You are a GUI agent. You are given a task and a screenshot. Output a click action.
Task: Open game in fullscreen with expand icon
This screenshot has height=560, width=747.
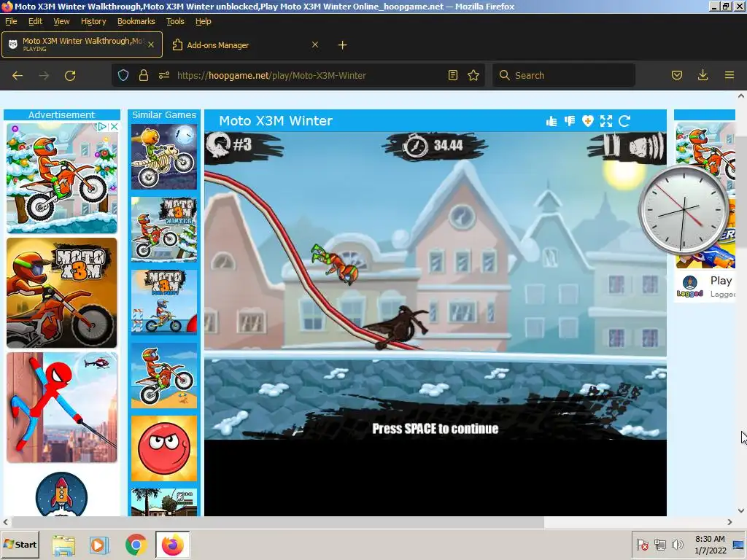(606, 121)
